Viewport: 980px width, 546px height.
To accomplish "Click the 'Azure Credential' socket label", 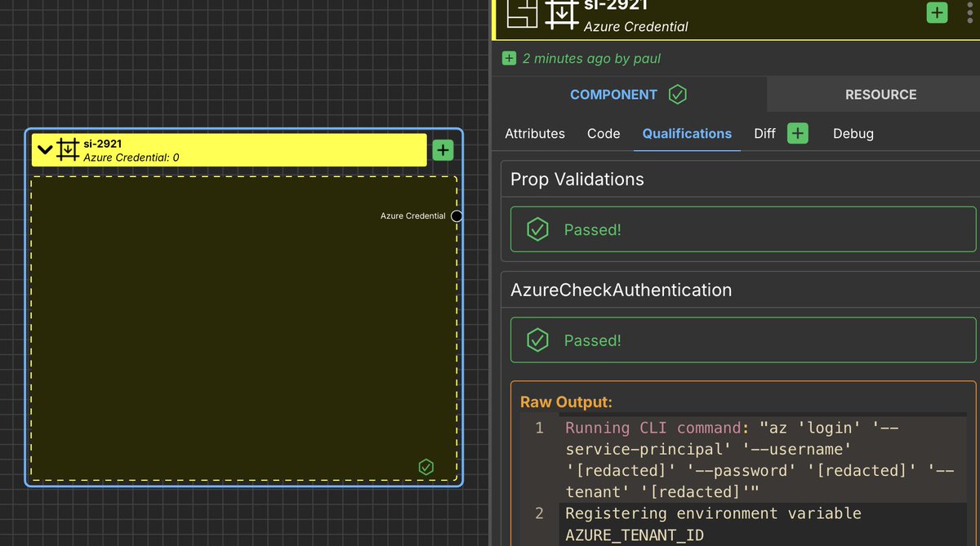I will click(x=413, y=216).
